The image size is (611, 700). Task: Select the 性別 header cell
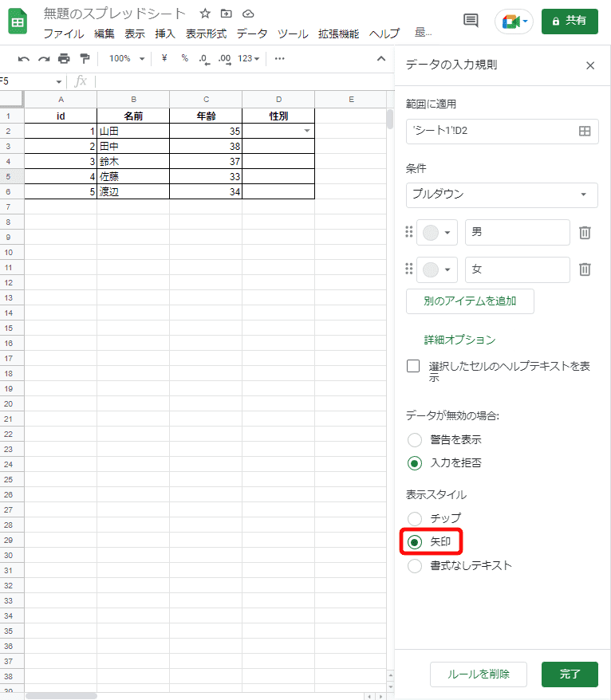coord(278,116)
